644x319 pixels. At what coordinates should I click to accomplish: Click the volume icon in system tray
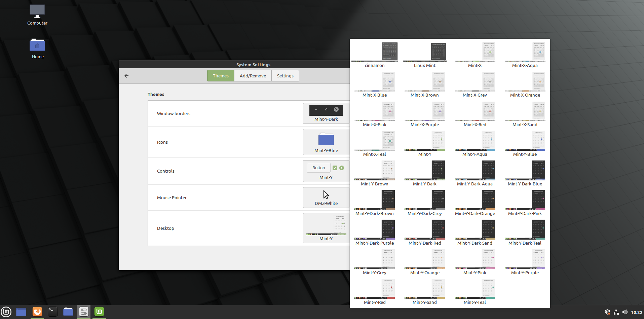625,312
